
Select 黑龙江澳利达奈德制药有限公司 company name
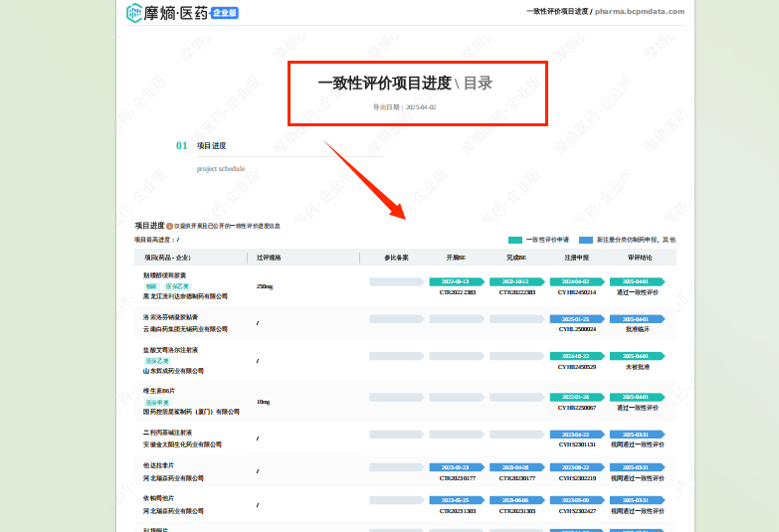(186, 296)
